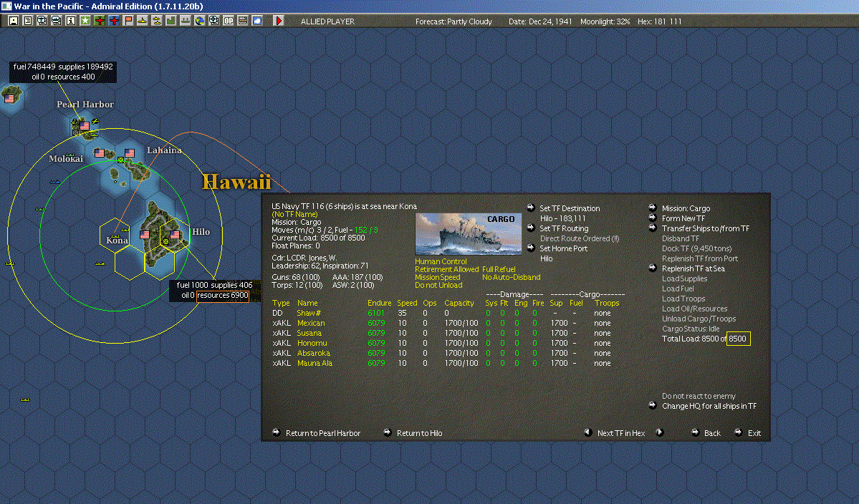Click the orange flag toolbar icon

128,21
